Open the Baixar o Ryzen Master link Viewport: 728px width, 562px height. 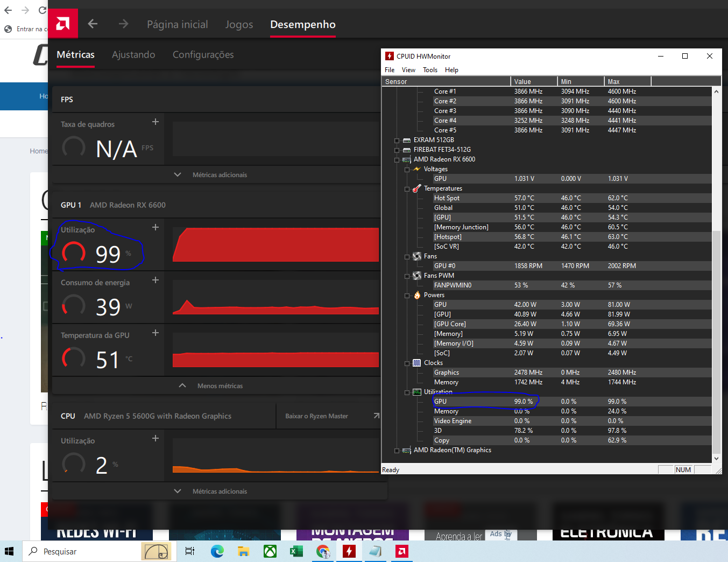coord(316,416)
